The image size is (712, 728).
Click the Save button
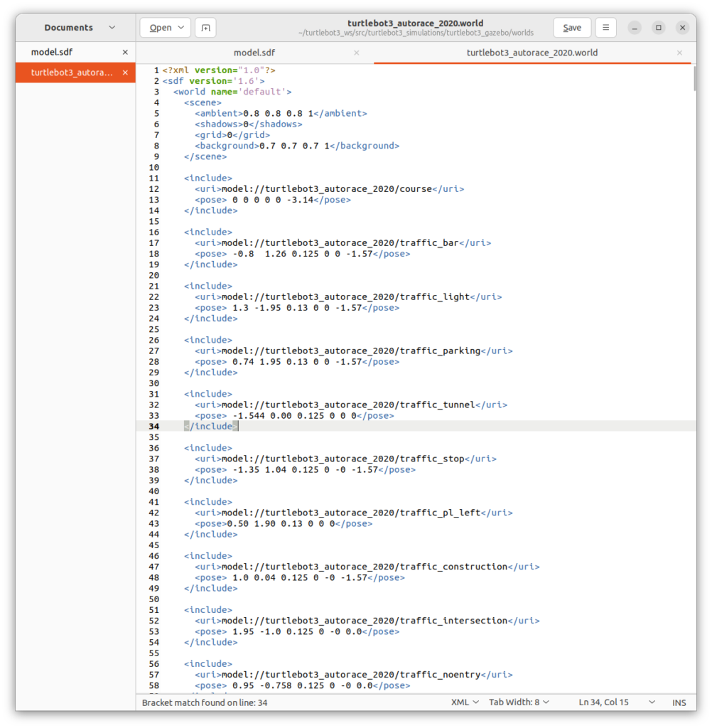point(572,28)
